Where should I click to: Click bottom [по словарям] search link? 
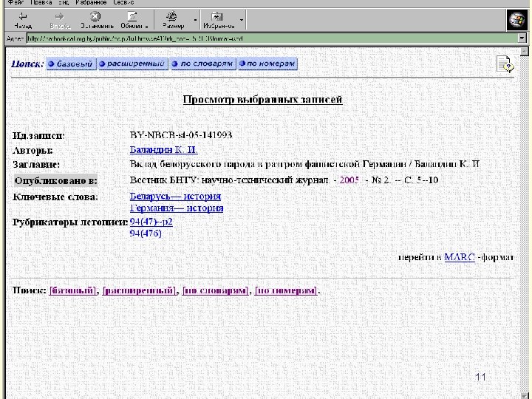click(215, 291)
